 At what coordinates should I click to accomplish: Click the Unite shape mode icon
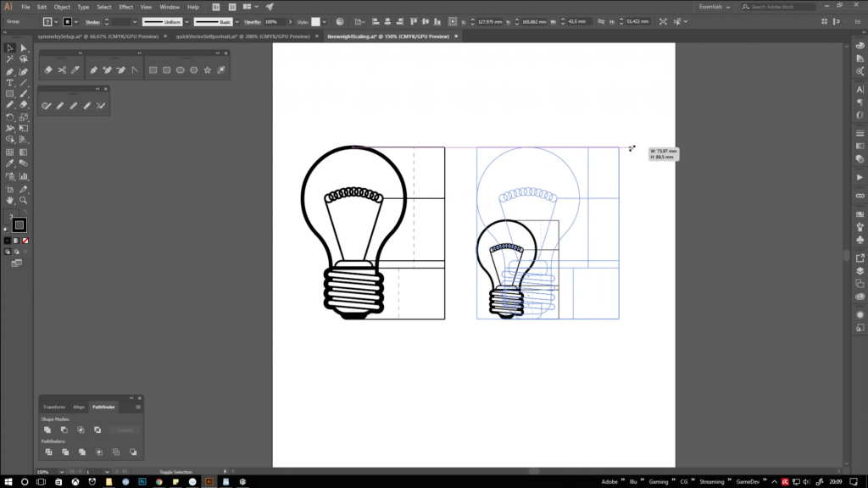tap(47, 430)
